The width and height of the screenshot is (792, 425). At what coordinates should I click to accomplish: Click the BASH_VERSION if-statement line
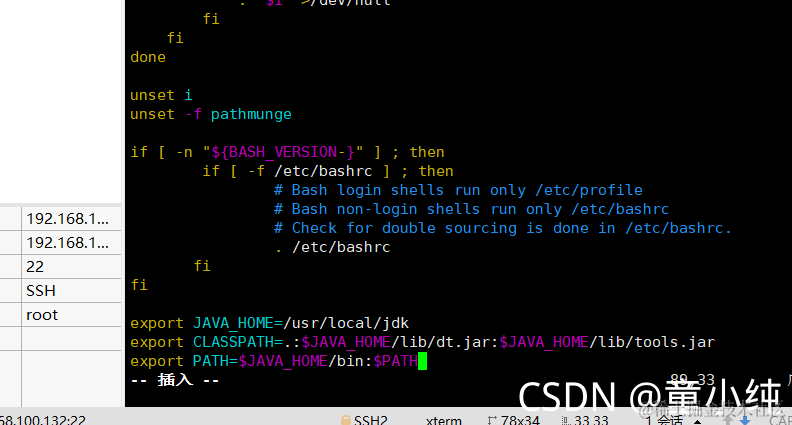pyautogui.click(x=287, y=152)
